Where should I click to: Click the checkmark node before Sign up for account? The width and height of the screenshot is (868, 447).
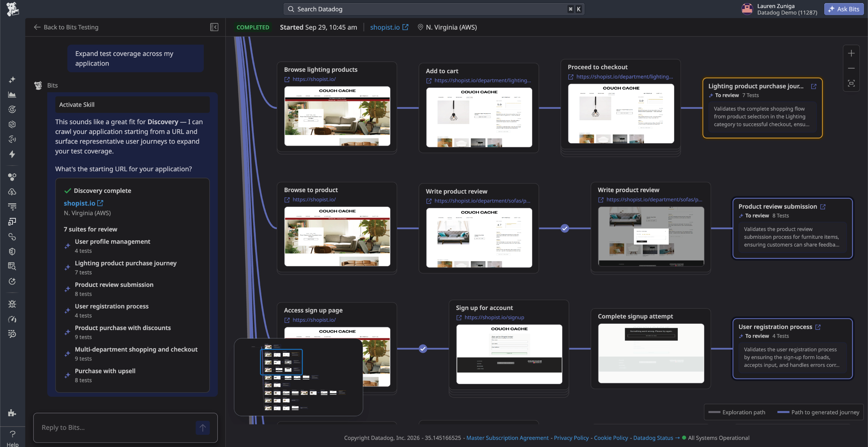pos(423,349)
